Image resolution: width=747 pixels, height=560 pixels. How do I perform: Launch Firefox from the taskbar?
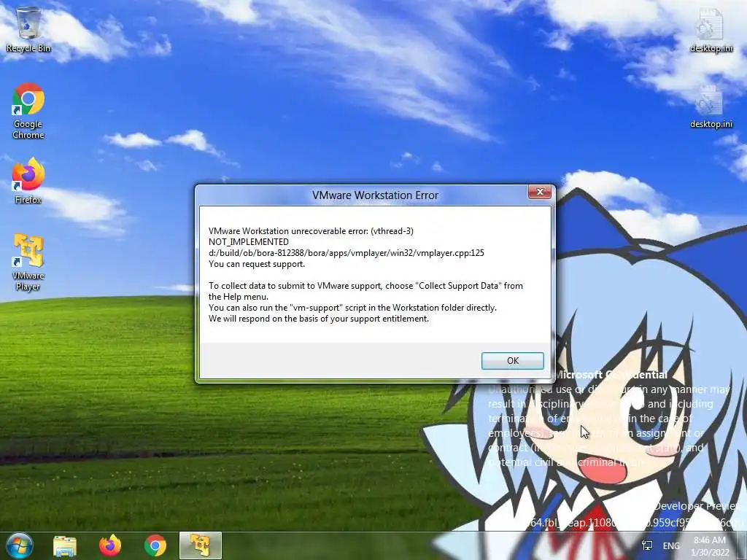[110, 545]
